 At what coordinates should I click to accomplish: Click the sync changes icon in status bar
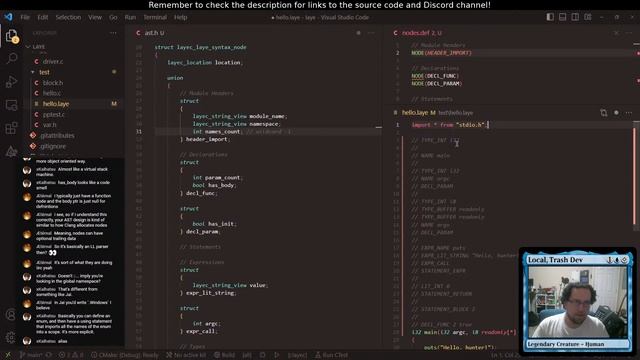coord(49,355)
